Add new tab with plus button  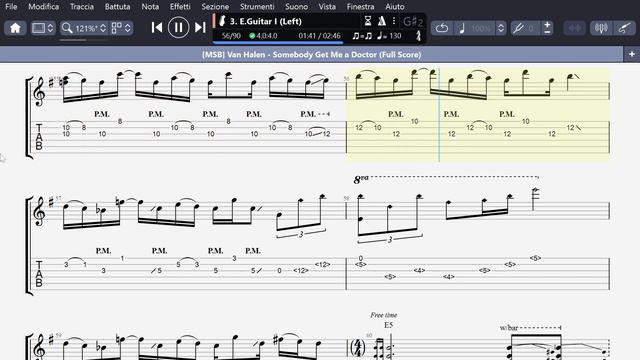pos(632,54)
